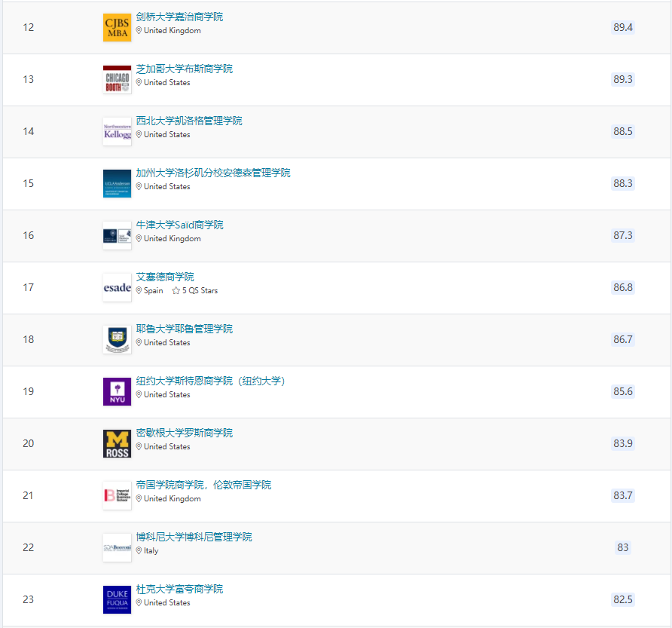
Task: Click the UCLA Anderson logo icon
Action: tap(117, 184)
